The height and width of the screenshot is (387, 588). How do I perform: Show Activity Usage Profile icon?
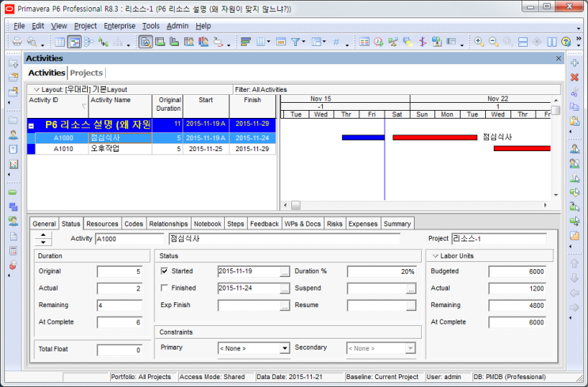click(174, 42)
